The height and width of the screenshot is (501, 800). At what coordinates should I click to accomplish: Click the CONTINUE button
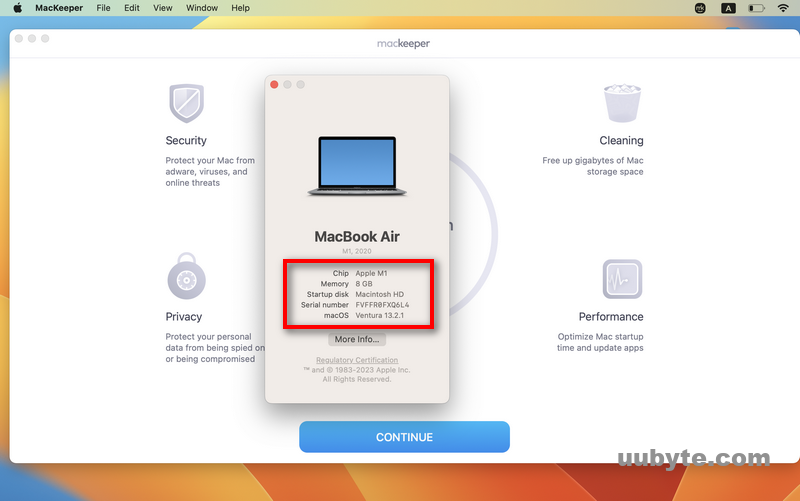[404, 437]
